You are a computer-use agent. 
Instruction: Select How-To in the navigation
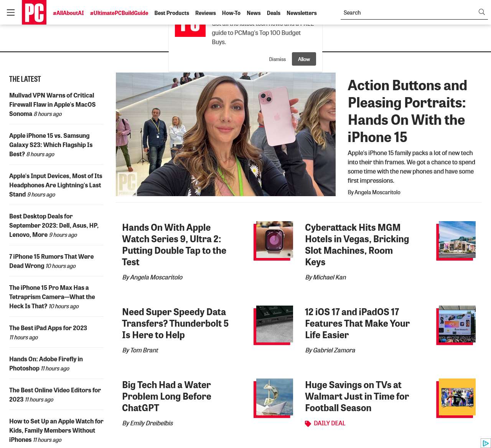(231, 13)
